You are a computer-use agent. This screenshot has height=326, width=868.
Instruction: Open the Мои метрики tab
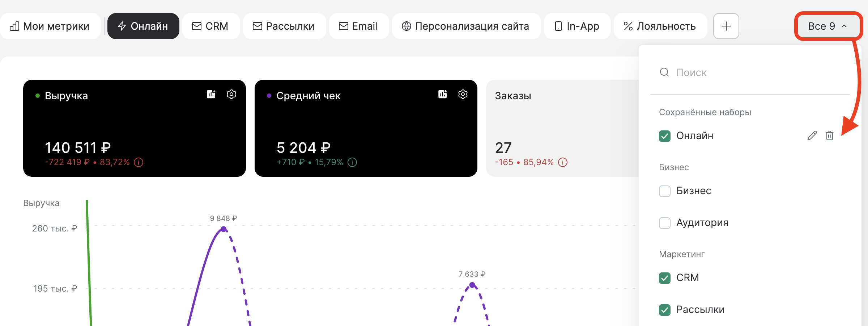point(50,26)
